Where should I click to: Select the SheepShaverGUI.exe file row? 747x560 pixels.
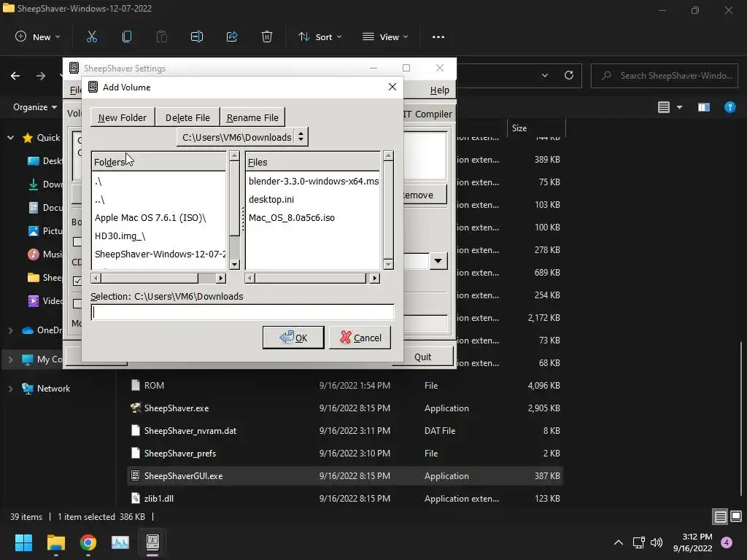(x=345, y=475)
